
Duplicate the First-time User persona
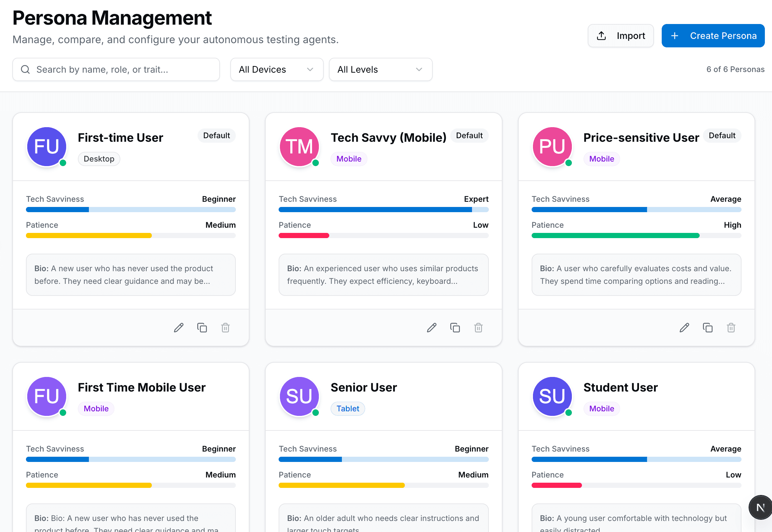point(202,328)
